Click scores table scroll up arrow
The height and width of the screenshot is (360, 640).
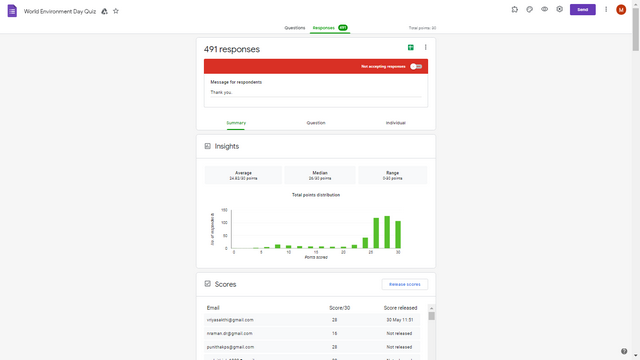tap(431, 308)
